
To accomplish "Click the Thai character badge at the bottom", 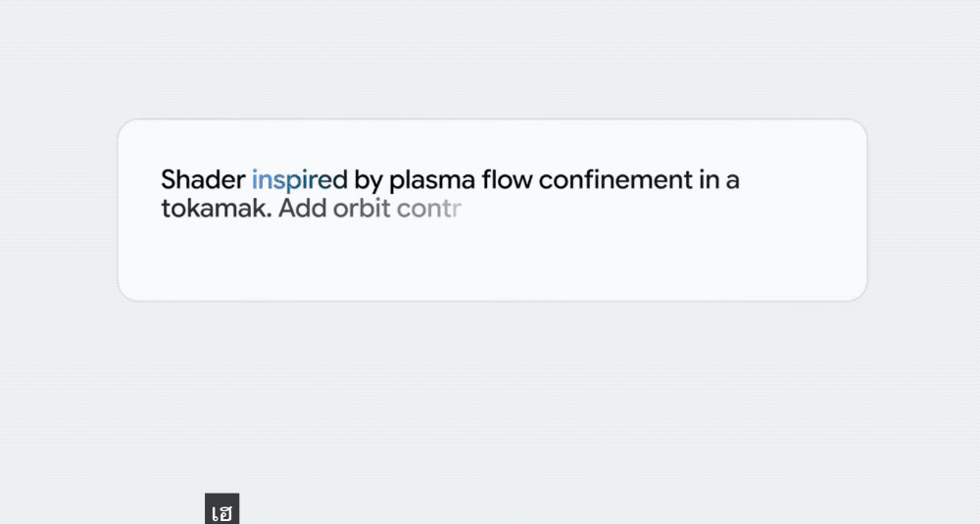I will click(222, 510).
